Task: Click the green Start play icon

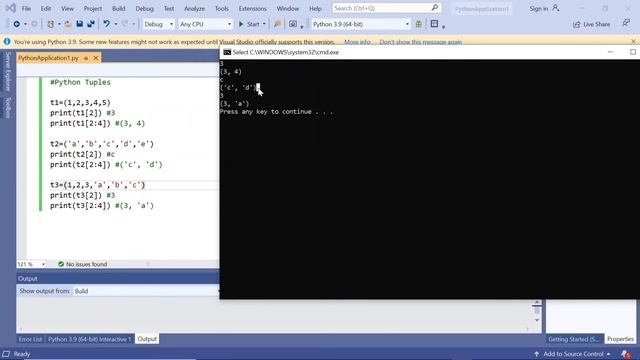Action: click(241, 24)
